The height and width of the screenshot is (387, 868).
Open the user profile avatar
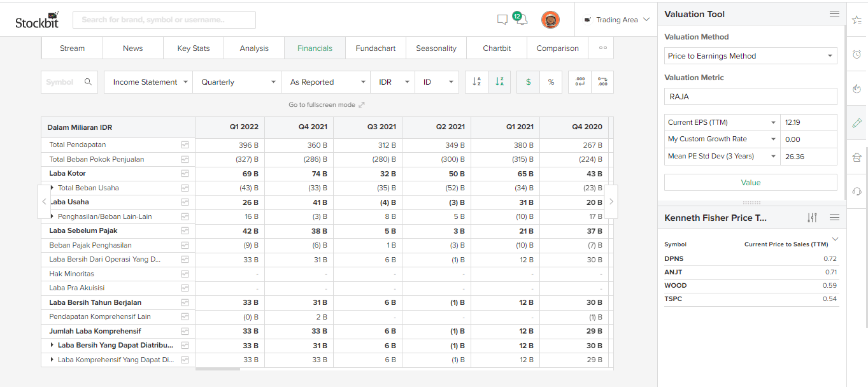tap(550, 20)
